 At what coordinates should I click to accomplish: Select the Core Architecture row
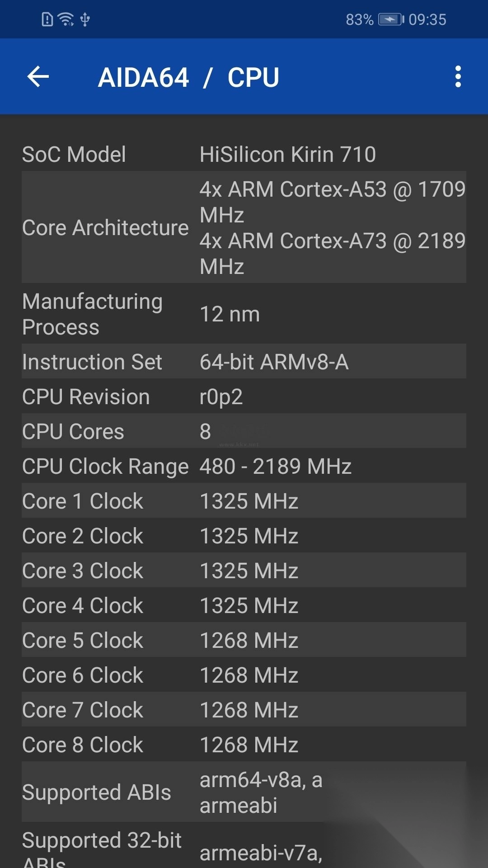tap(244, 227)
